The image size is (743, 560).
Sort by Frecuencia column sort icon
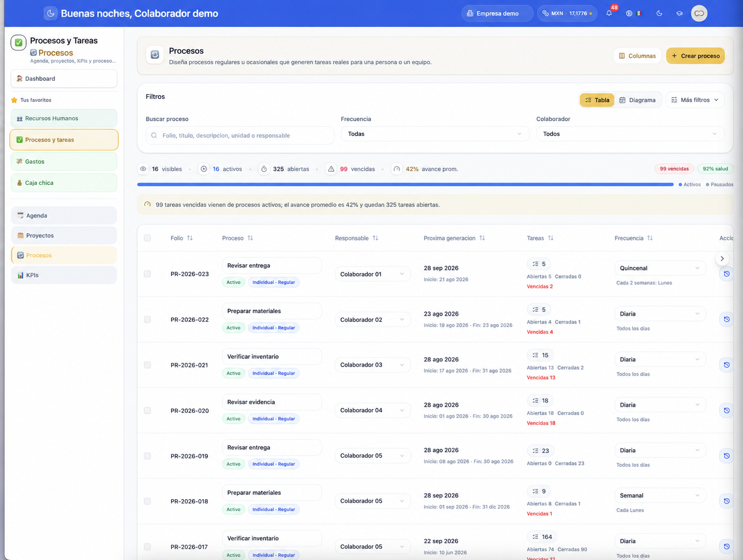click(650, 238)
